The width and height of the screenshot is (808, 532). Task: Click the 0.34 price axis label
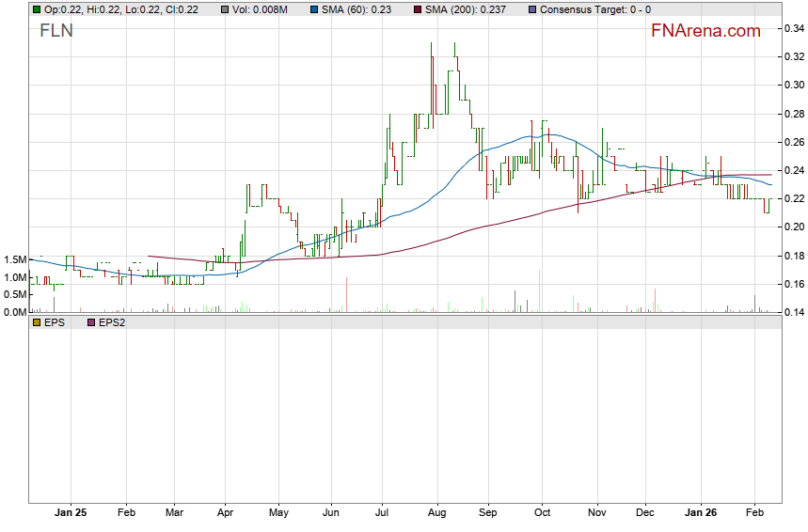pyautogui.click(x=793, y=28)
